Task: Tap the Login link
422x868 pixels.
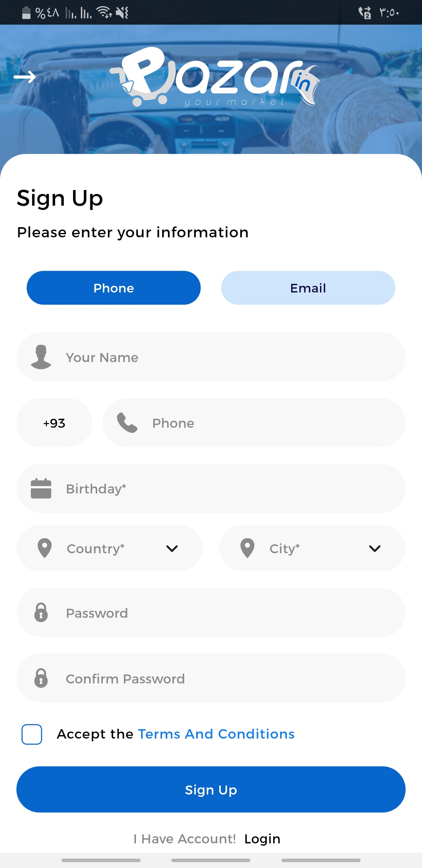Action: click(262, 839)
